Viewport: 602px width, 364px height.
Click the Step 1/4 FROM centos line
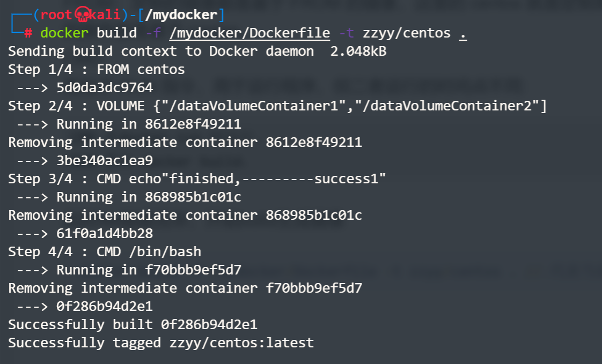(97, 70)
